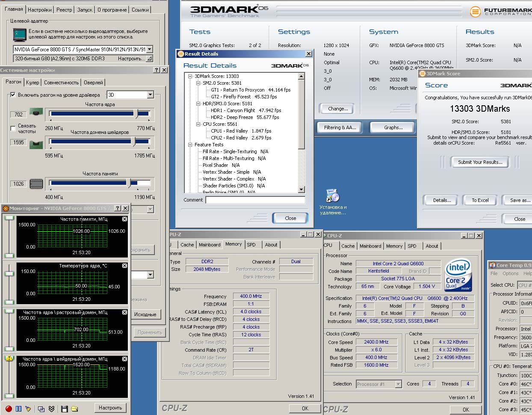Select the GT1 - Return To Proxycon 44.164 fps row
The height and width of the screenshot is (415, 532).
(251, 90)
